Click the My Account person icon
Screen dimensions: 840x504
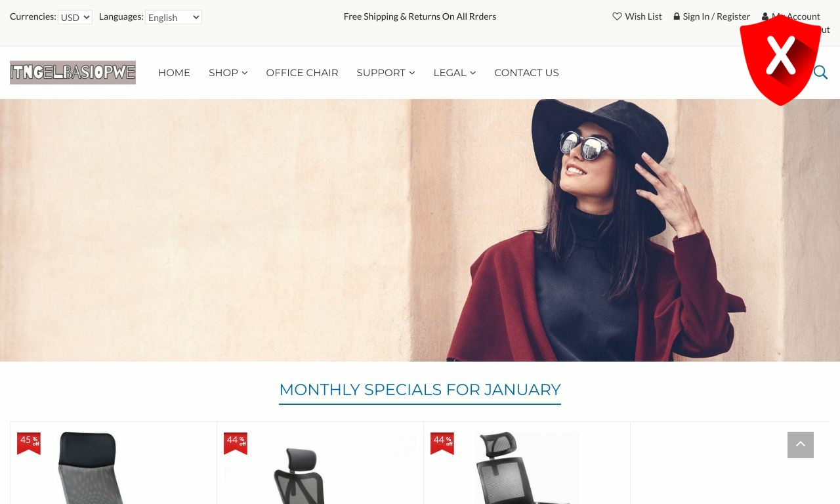pos(765,16)
